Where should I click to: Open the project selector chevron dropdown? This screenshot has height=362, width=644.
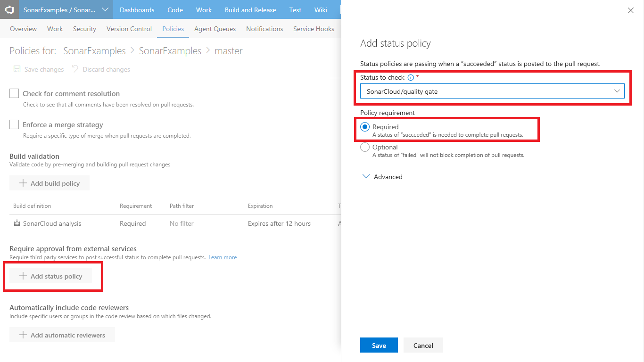(105, 9)
